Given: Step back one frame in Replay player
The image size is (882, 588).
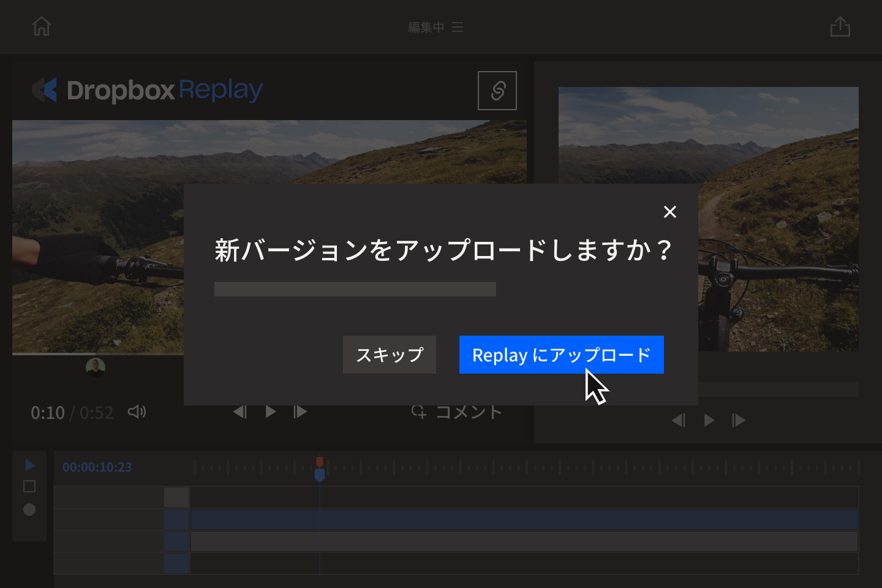Looking at the screenshot, I should (240, 412).
